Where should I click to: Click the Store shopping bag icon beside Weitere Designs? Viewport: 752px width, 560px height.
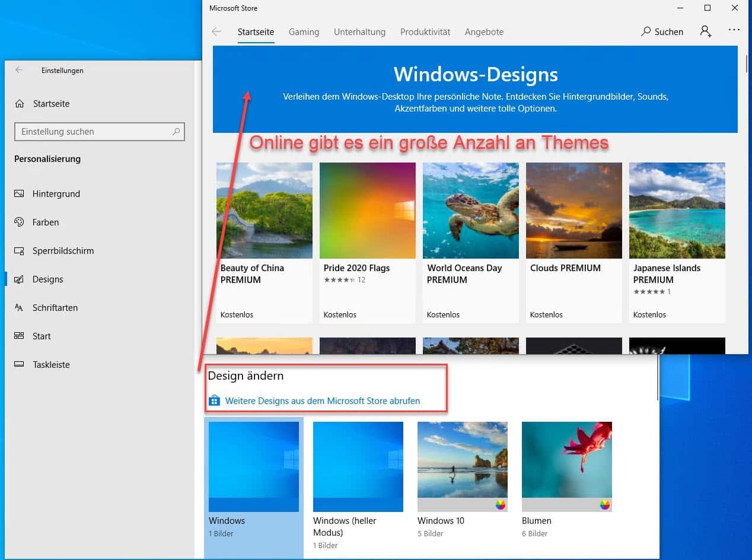(x=214, y=400)
